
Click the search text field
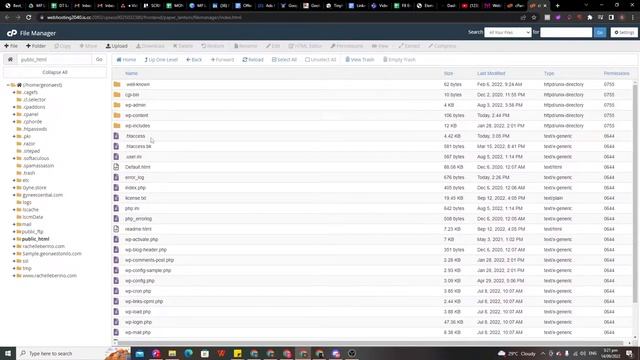566,32
